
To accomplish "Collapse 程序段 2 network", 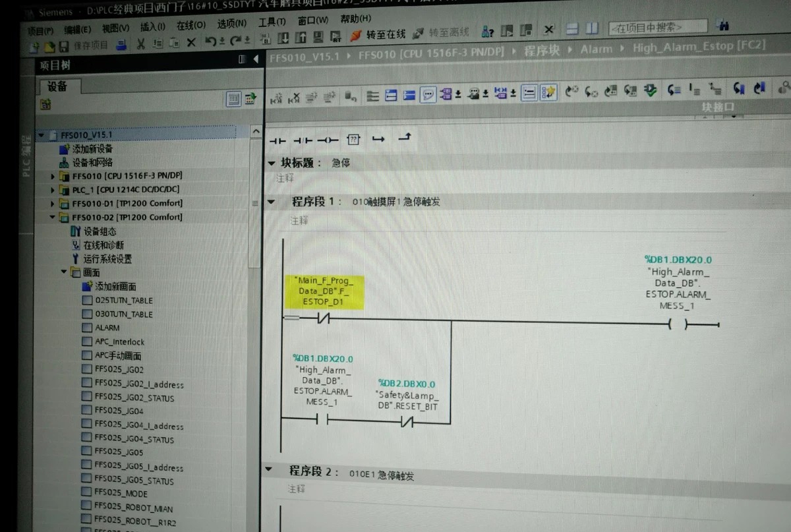I will pyautogui.click(x=268, y=470).
